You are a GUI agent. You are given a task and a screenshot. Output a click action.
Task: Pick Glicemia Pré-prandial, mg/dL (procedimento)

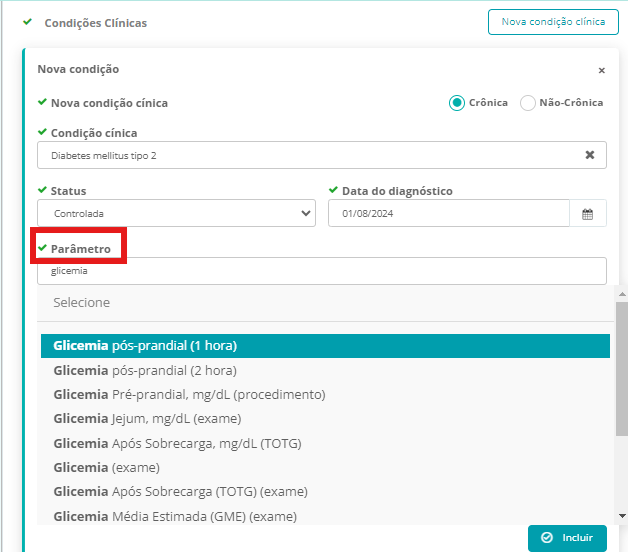click(x=325, y=394)
